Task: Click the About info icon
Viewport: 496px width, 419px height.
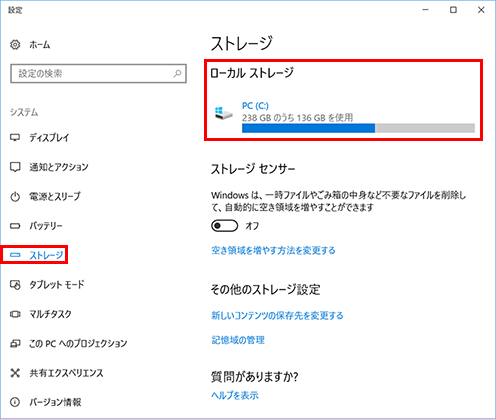Action: [15, 402]
